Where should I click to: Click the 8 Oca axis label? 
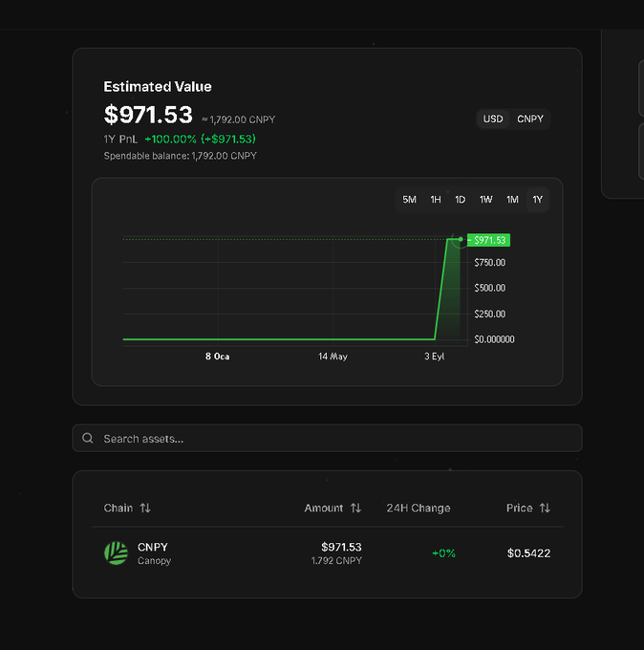pos(218,357)
